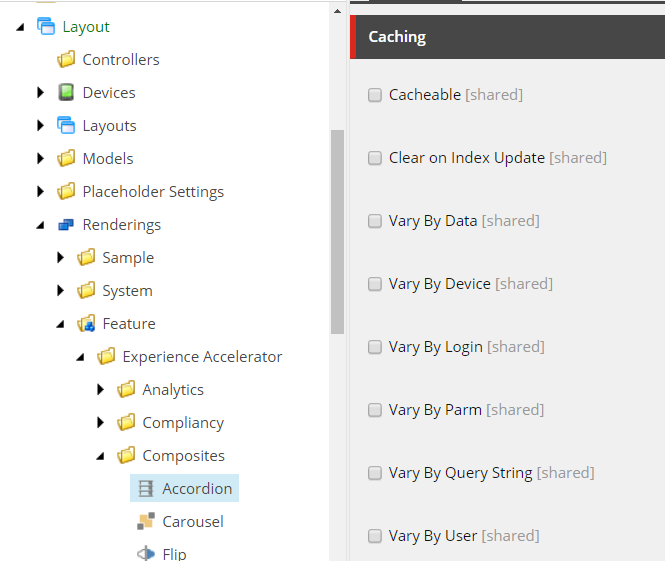Enable the Cacheable checkbox
This screenshot has height=561, width=665.
coord(374,95)
